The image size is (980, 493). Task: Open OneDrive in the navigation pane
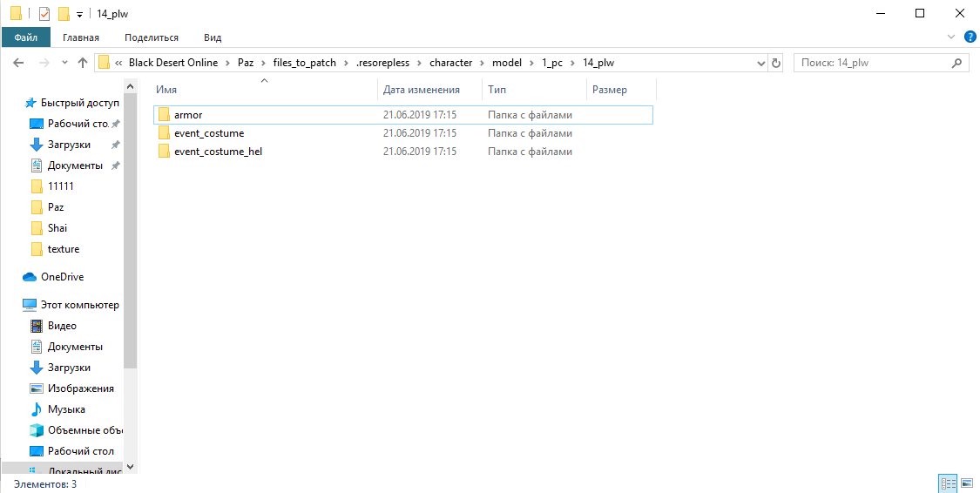click(x=62, y=277)
